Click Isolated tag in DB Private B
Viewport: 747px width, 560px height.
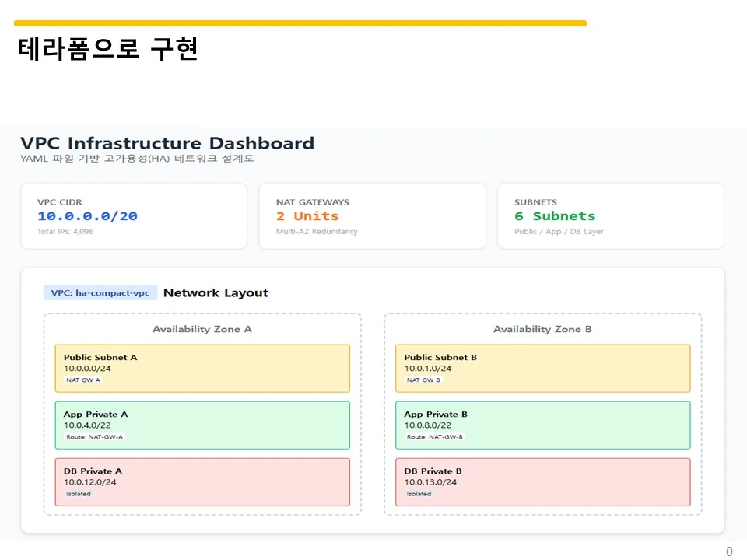(x=419, y=494)
